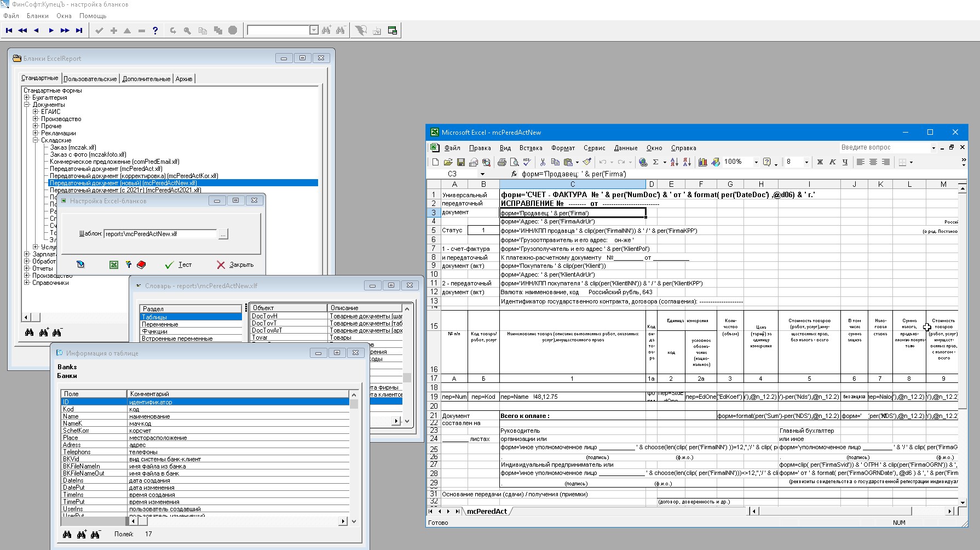Click the red book dictionary icon

pos(141,265)
